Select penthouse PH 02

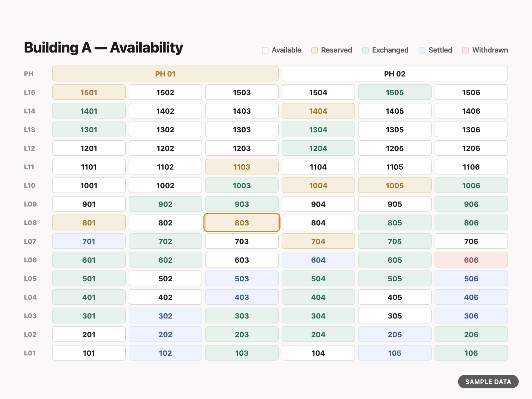[395, 73]
